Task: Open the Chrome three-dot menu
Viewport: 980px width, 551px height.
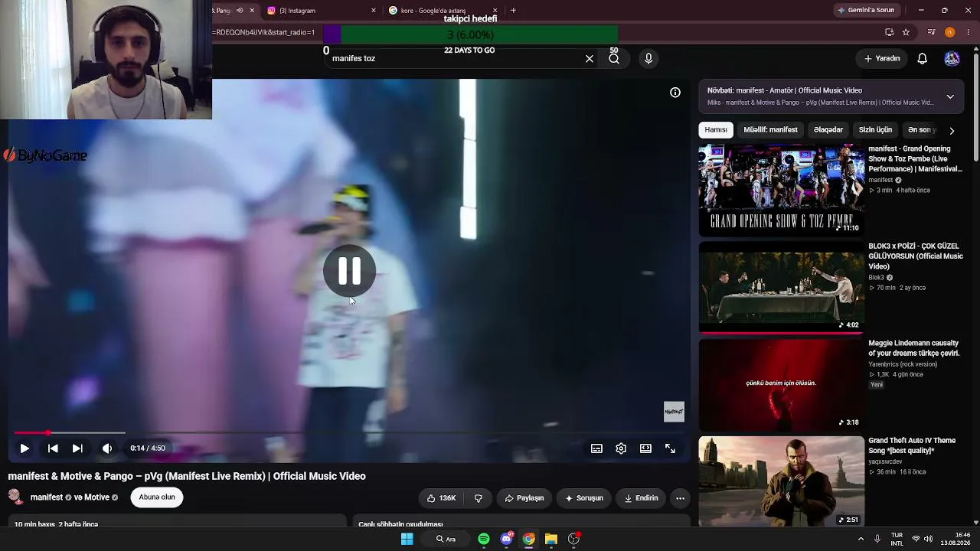Action: point(969,32)
